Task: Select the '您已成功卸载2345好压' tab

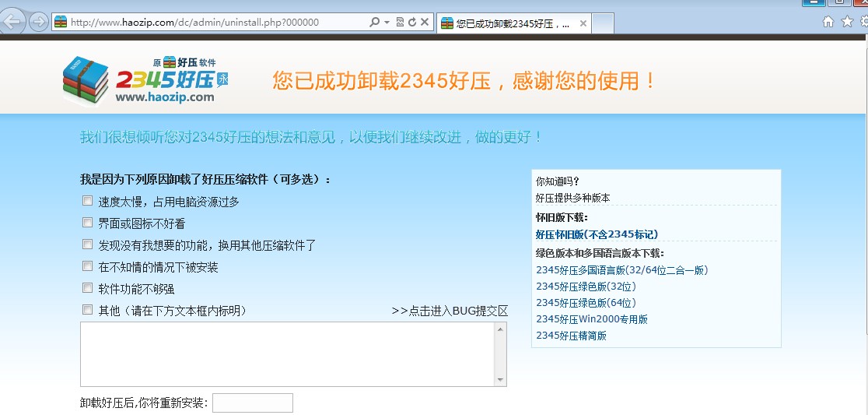Action: 512,23
